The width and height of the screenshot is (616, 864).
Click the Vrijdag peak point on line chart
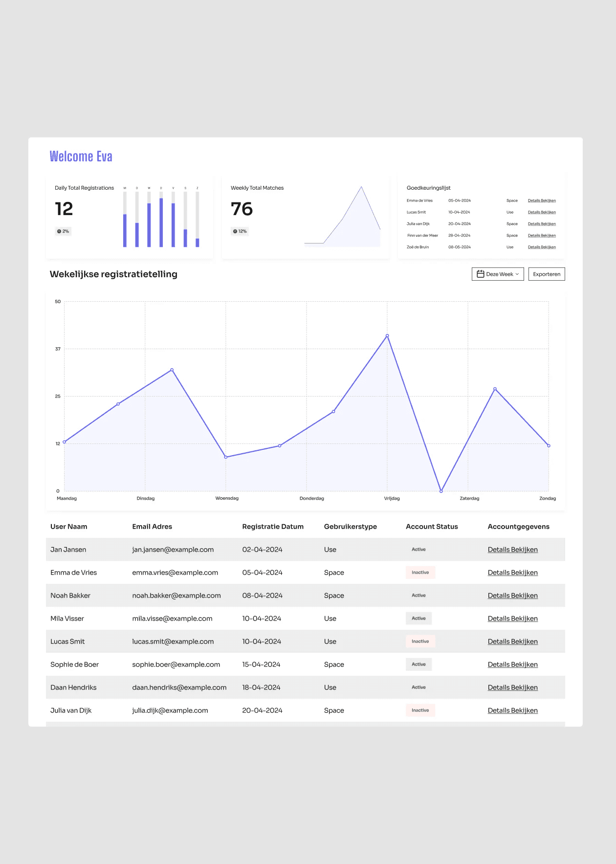[x=387, y=336]
